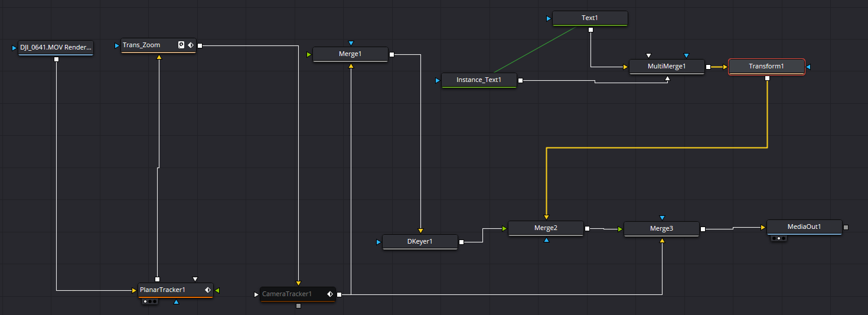Click the keyframe diamond icon on Trans_Zoom
Screen dimensions: 868x315
(191, 45)
